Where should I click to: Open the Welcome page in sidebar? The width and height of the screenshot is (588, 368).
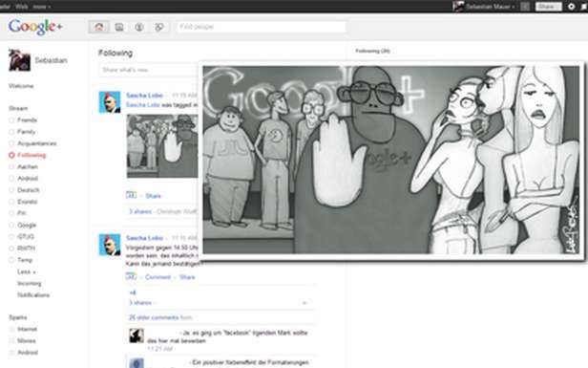pos(21,86)
